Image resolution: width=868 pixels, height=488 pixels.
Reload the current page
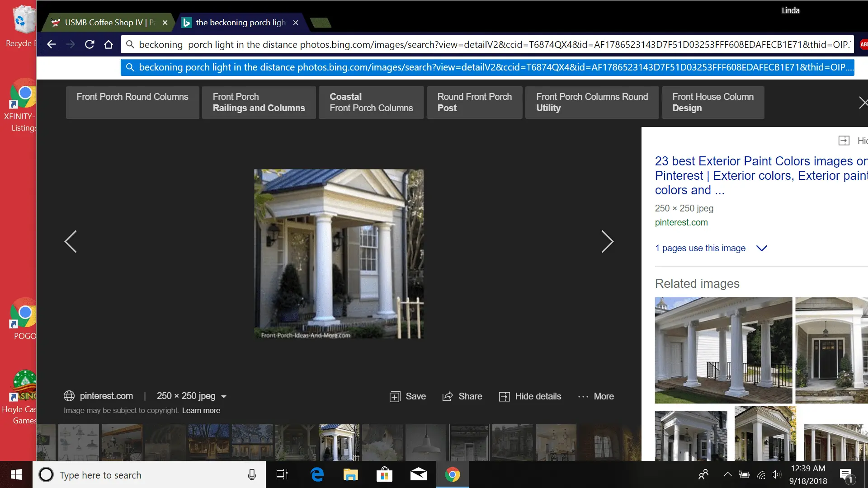click(x=90, y=44)
